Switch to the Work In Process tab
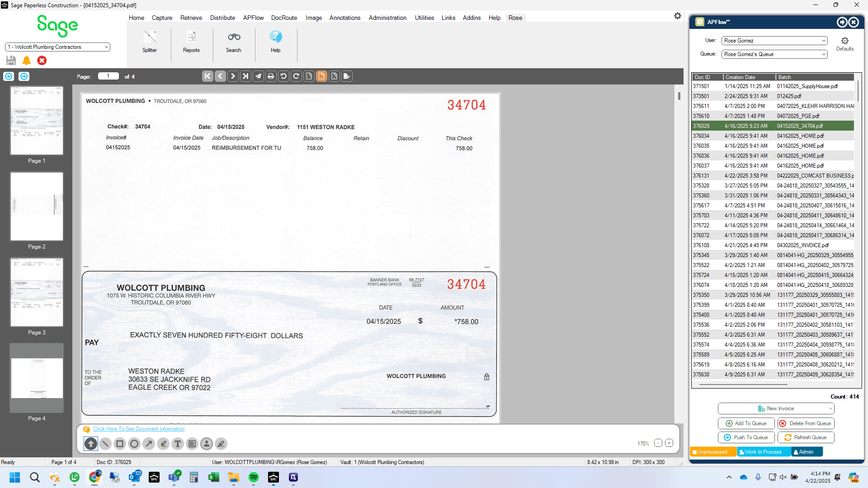Screen dimensions: 868x488 pos(764,452)
